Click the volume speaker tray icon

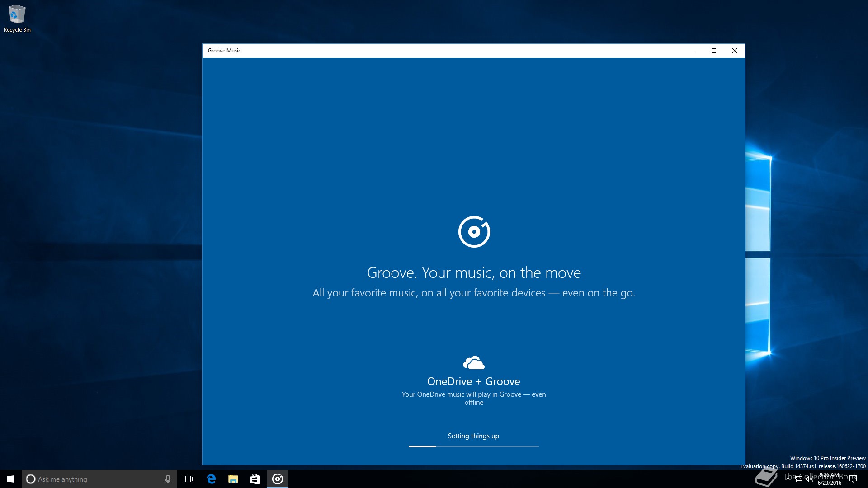tap(810, 479)
